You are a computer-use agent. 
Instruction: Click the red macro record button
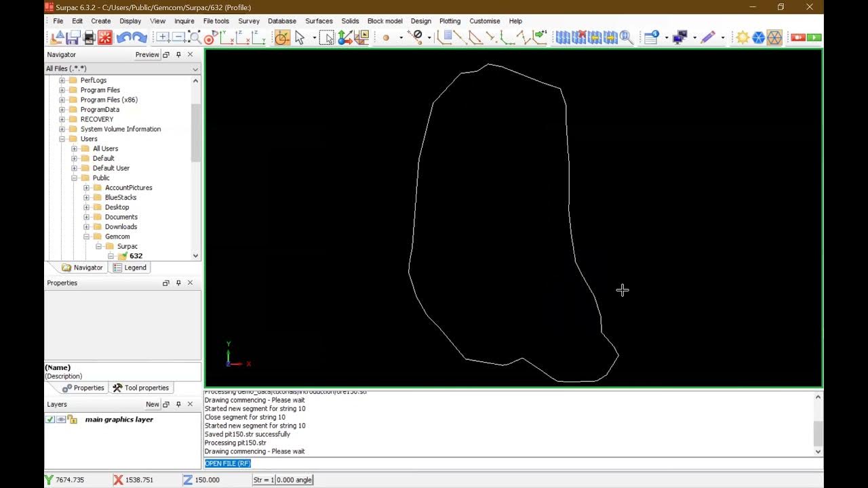coord(797,38)
